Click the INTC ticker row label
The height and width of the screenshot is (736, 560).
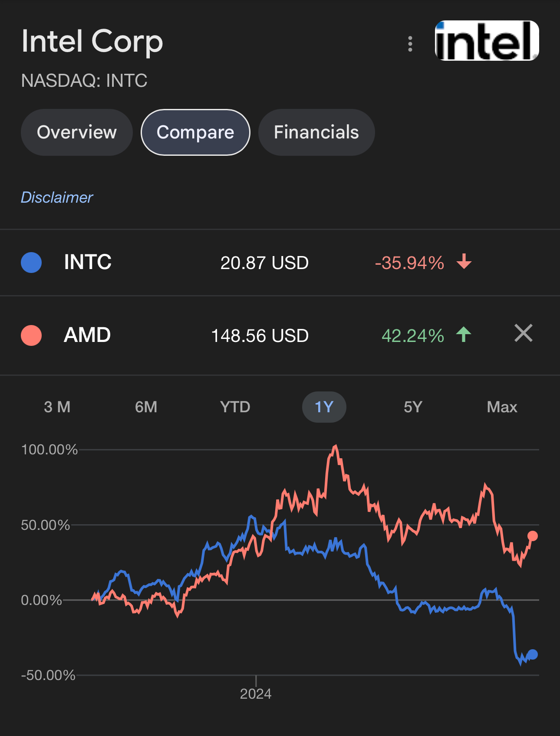(x=88, y=262)
